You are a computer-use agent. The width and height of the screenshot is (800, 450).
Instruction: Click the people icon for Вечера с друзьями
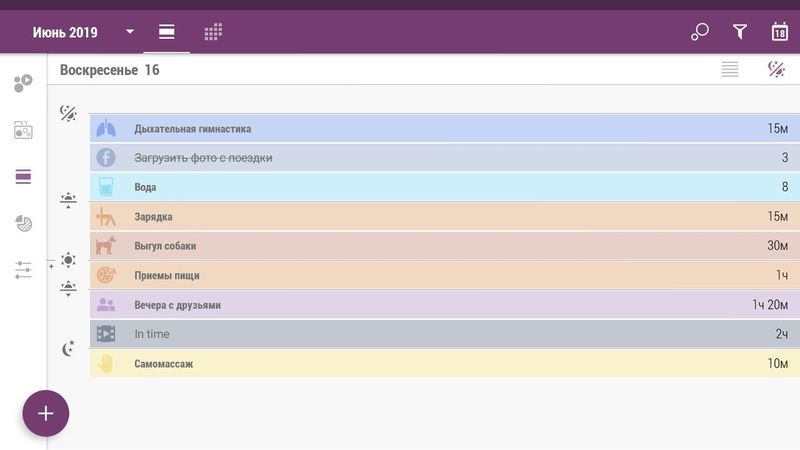[106, 305]
